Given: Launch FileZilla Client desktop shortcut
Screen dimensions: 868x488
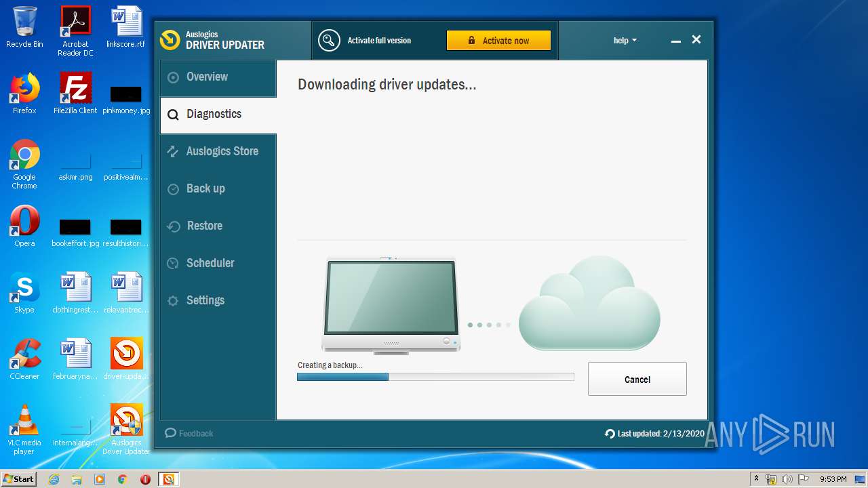Looking at the screenshot, I should tap(75, 94).
